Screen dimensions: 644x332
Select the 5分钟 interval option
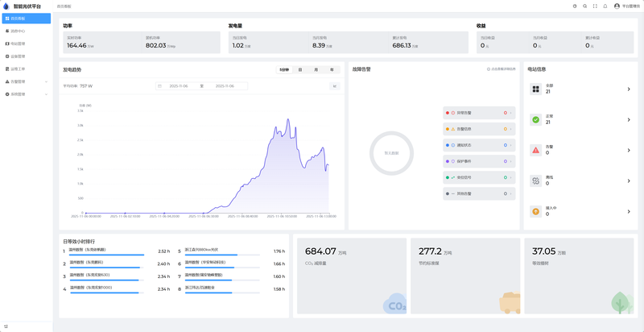pos(284,69)
